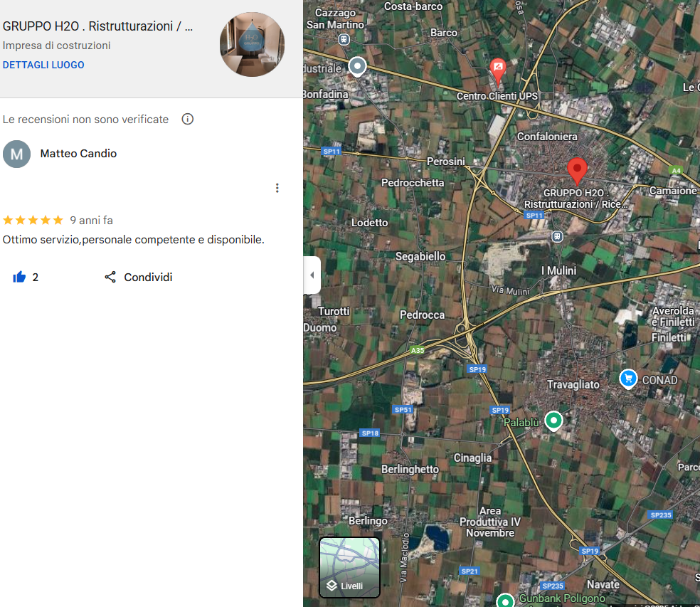Click the red GRUPPO H2O map pin

(x=577, y=171)
